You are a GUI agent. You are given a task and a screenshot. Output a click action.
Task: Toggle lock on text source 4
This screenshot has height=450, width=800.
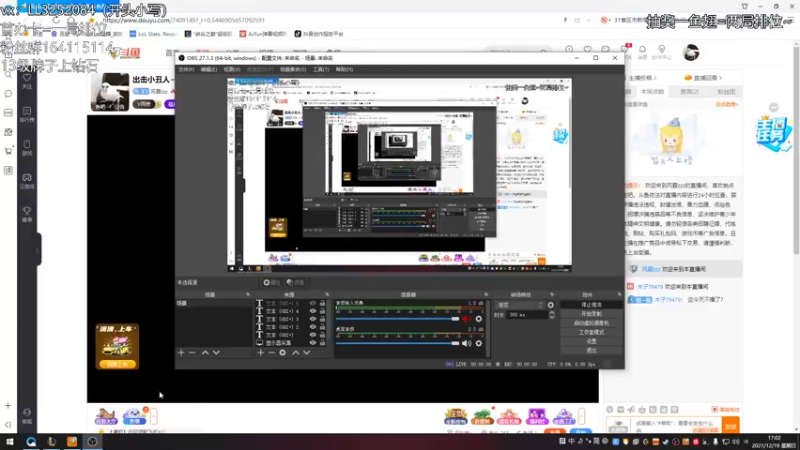tap(322, 311)
